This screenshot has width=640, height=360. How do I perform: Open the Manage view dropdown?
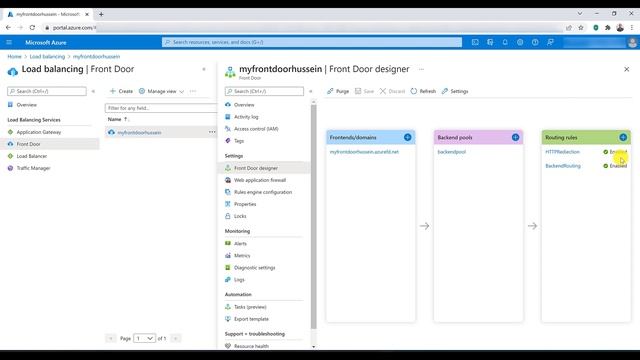pos(162,91)
